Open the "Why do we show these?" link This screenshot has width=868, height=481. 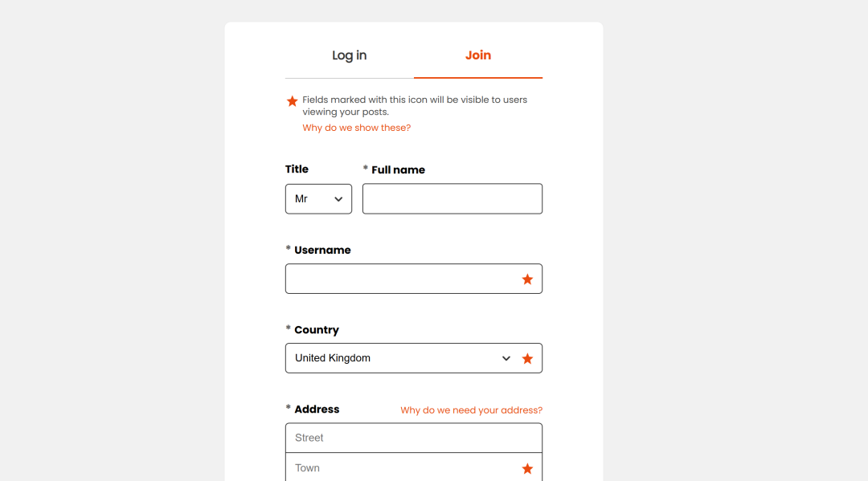pyautogui.click(x=356, y=128)
